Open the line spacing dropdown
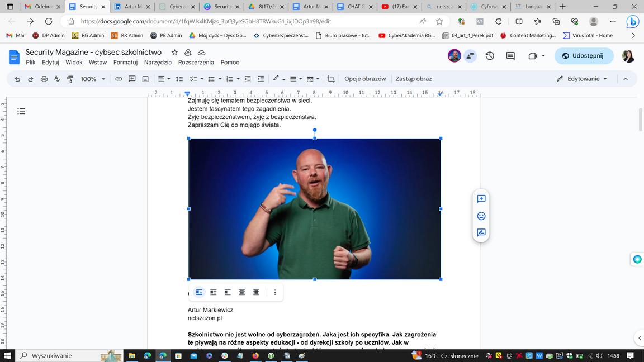 tap(179, 79)
